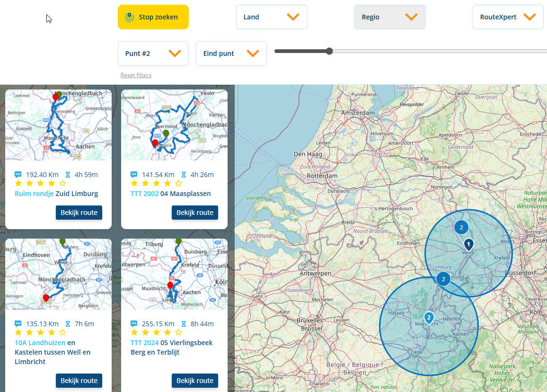Click the empty fifth star of TTT 2002 rating
Viewport: 547px width, 392px height.
(x=178, y=183)
